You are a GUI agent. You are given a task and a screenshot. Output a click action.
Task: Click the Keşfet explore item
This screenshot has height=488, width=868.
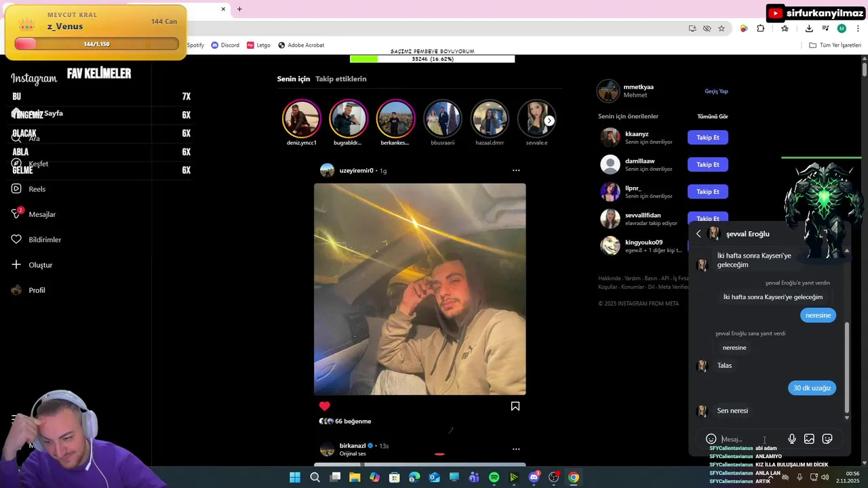[30, 164]
